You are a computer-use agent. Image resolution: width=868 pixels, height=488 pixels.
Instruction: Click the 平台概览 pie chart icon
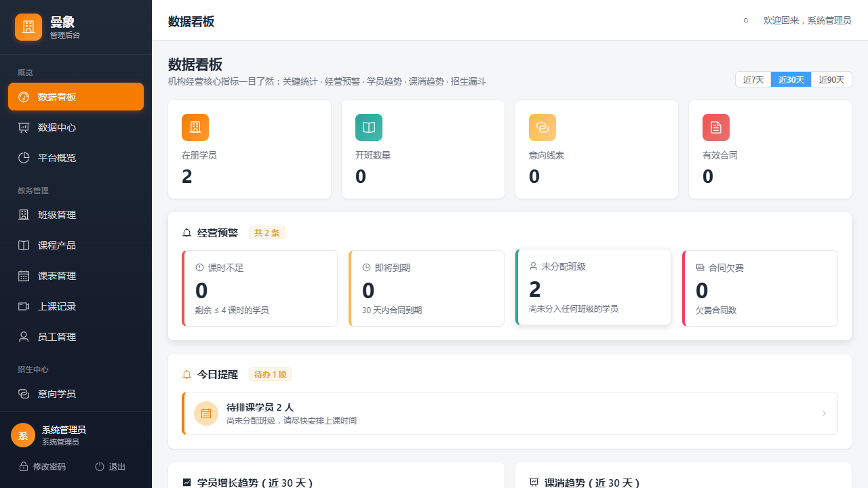24,158
